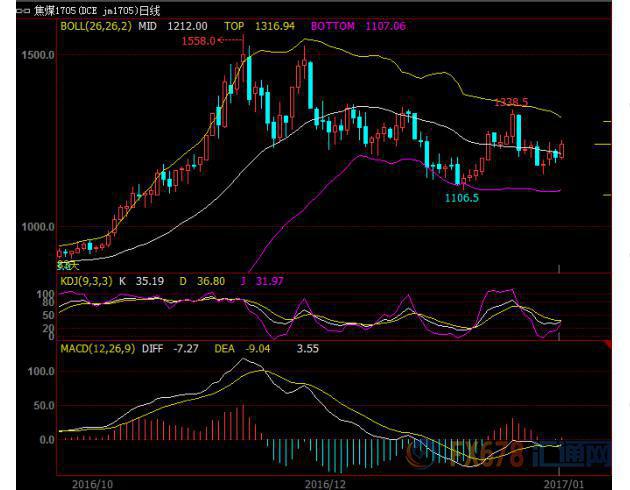
Task: Click the 1500.0 price axis label
Action: pyautogui.click(x=38, y=55)
